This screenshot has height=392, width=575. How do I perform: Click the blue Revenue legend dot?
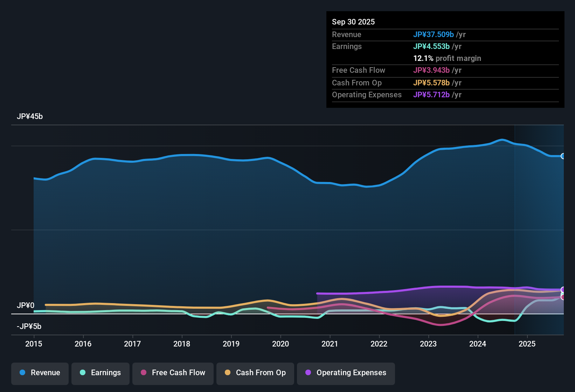click(22, 373)
